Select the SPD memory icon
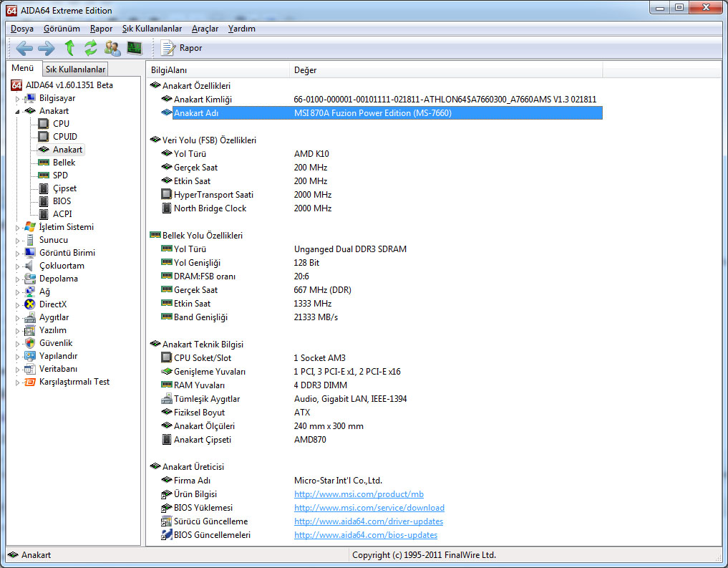 click(x=44, y=175)
